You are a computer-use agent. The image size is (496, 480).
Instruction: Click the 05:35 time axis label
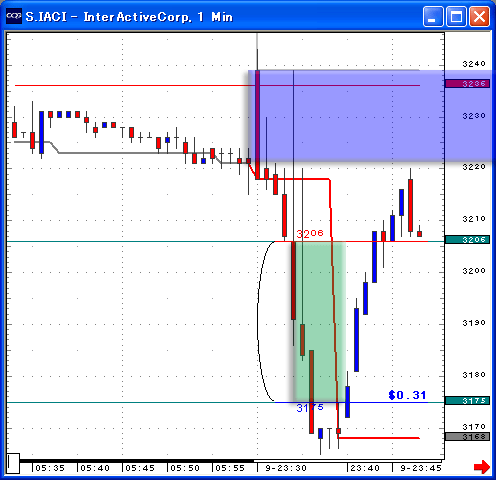(x=50, y=468)
